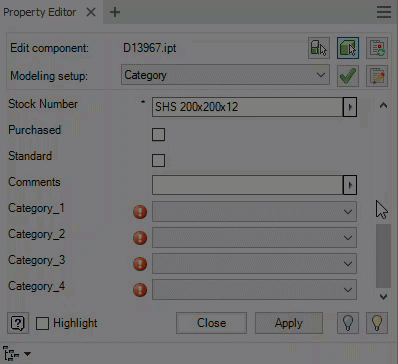This screenshot has width=398, height=364.
Task: Click the Stock Number field arrow button
Action: pos(350,107)
